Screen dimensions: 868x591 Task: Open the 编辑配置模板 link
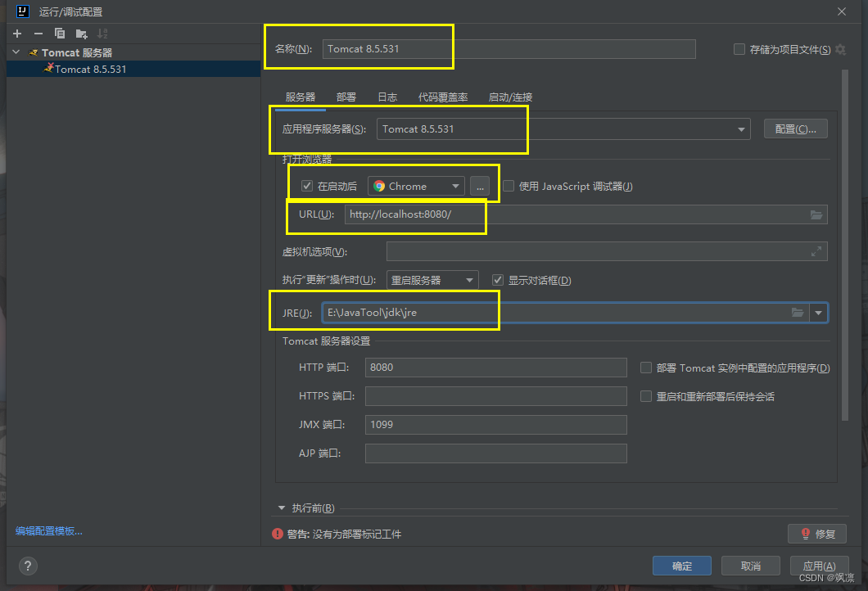tap(48, 530)
